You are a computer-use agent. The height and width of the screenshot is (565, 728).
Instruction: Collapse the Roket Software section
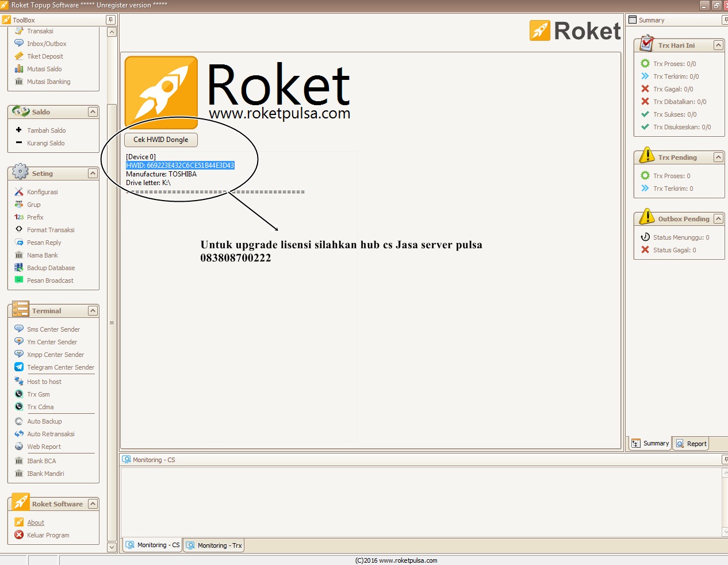(x=93, y=503)
